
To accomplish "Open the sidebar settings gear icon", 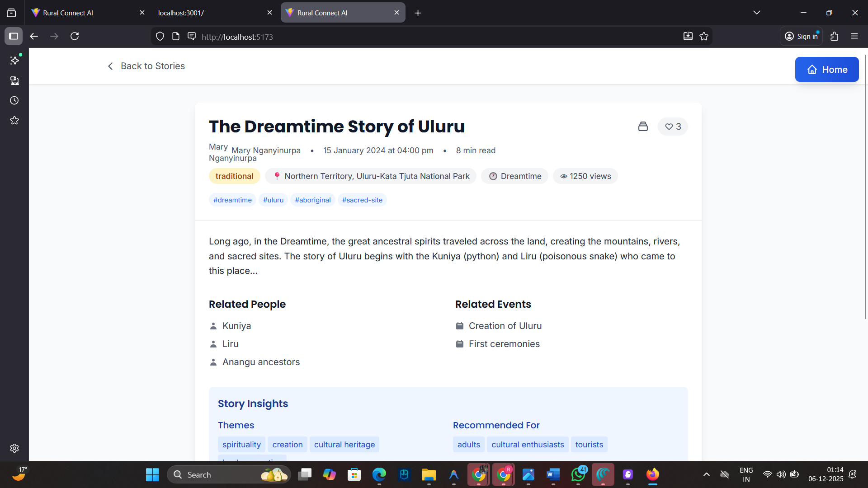I will (x=14, y=448).
